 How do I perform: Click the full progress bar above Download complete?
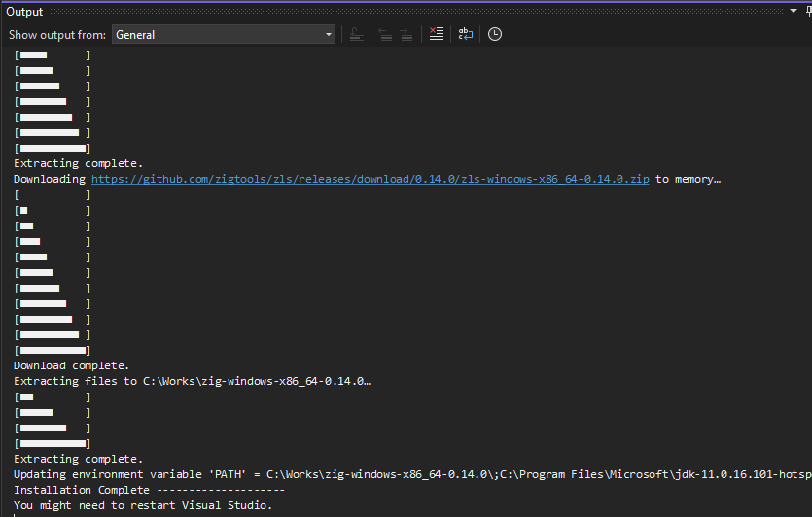point(53,350)
